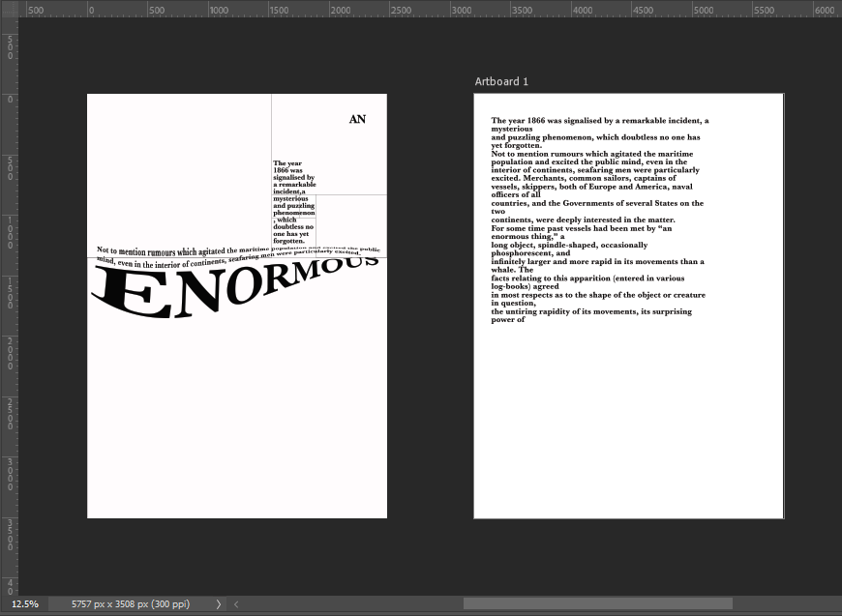The height and width of the screenshot is (616, 842).
Task: Click the horizontal scrollbar thumb
Action: point(597,604)
